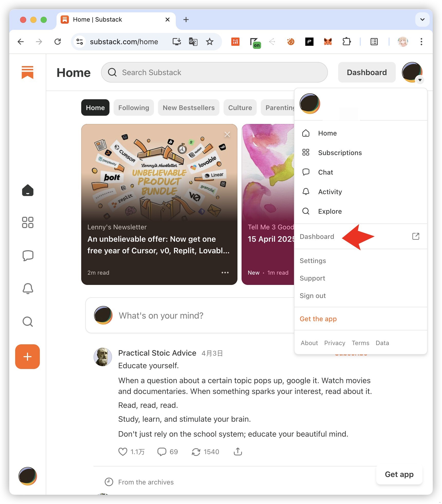Open the Activity bell icon in left sidebar
Screen dimensions: 442x504
[28, 289]
